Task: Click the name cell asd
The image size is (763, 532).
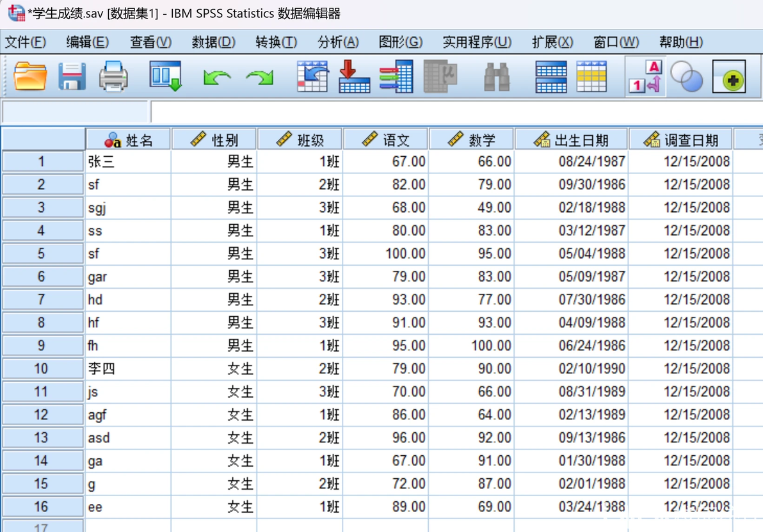Action: coord(129,438)
